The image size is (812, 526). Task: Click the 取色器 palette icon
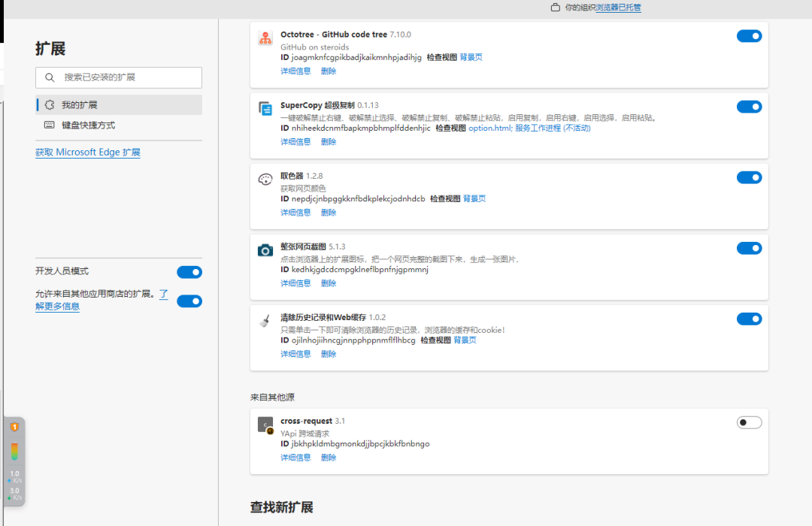[x=265, y=179]
